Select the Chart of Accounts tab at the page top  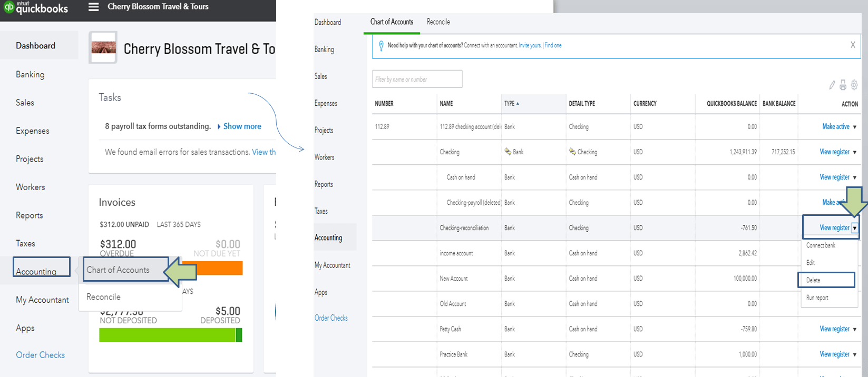click(x=392, y=22)
